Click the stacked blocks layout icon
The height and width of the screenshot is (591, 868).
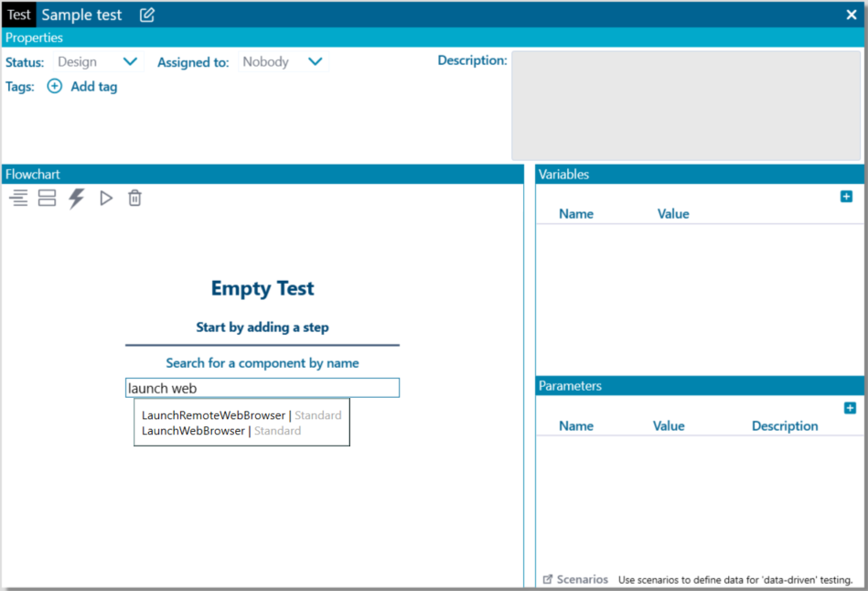(47, 198)
